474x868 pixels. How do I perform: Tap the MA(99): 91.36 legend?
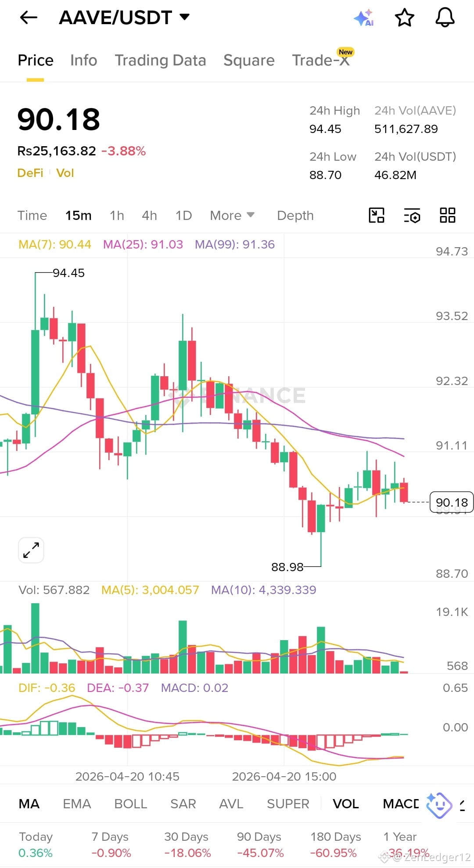click(x=235, y=245)
